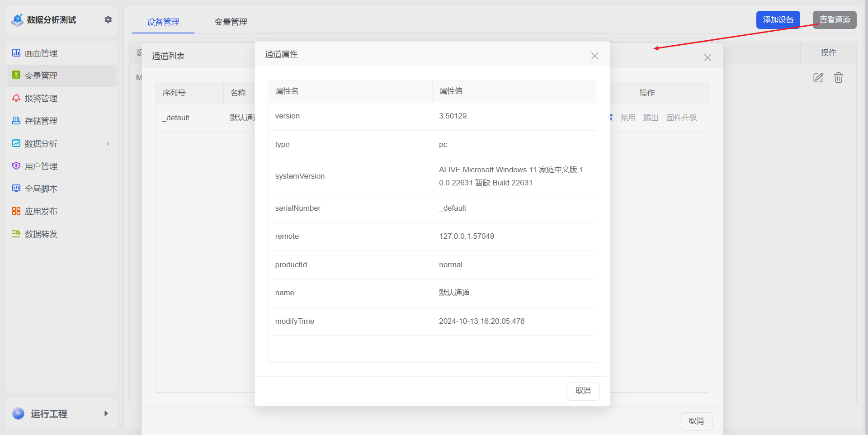Click the settings gear beside the project name
The image size is (868, 435).
(108, 19)
